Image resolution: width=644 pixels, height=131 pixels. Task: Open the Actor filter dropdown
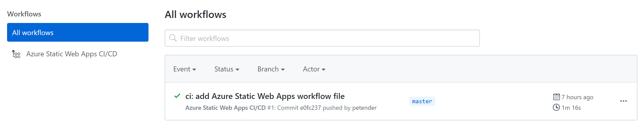point(314,69)
